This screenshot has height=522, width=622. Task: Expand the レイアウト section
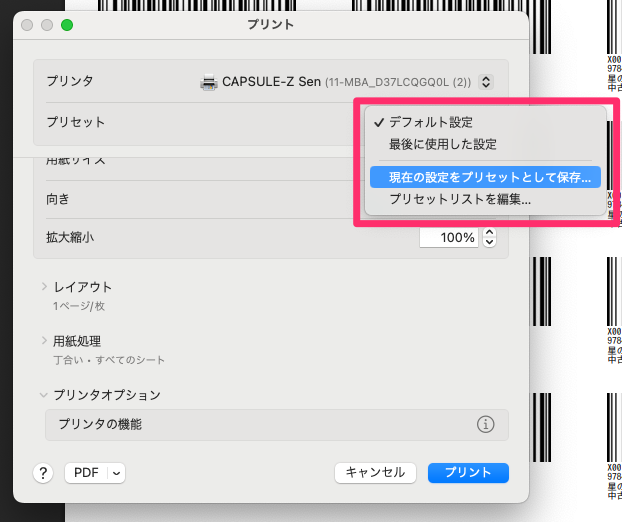[x=45, y=287]
